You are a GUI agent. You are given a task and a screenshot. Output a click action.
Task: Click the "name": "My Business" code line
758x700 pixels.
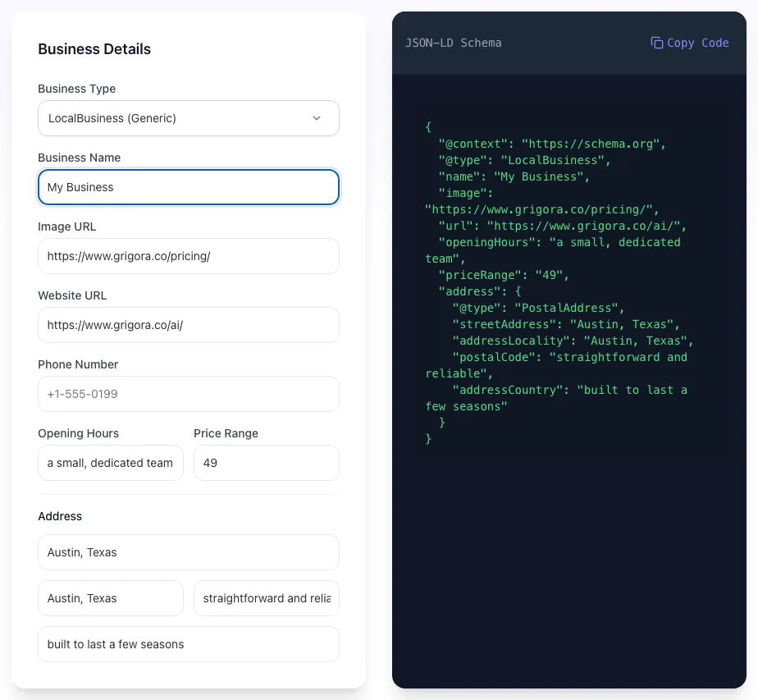click(x=514, y=177)
